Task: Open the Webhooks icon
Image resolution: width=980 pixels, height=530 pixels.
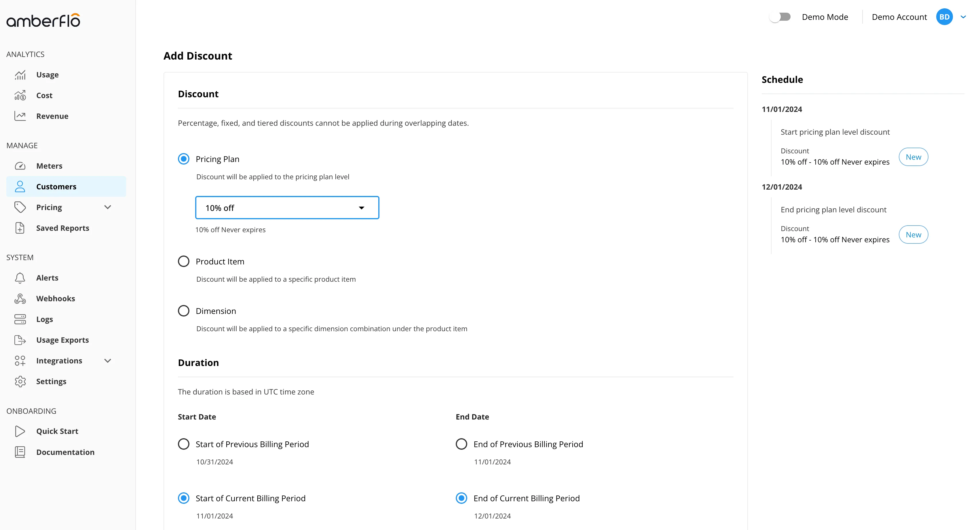Action: pyautogui.click(x=20, y=298)
